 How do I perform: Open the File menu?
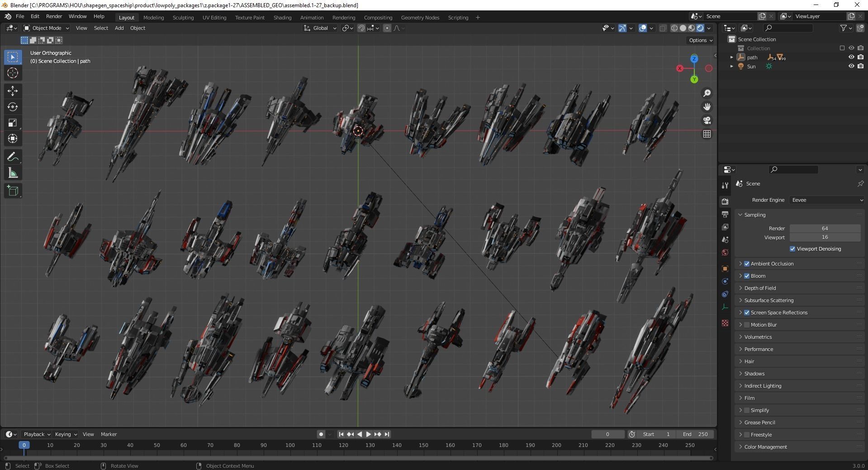click(x=20, y=16)
